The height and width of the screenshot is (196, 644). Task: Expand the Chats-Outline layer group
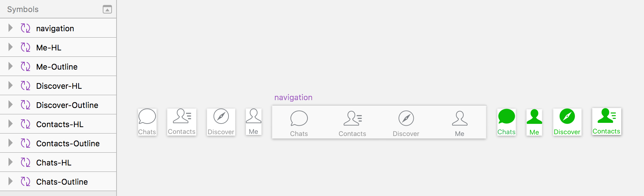coord(10,181)
